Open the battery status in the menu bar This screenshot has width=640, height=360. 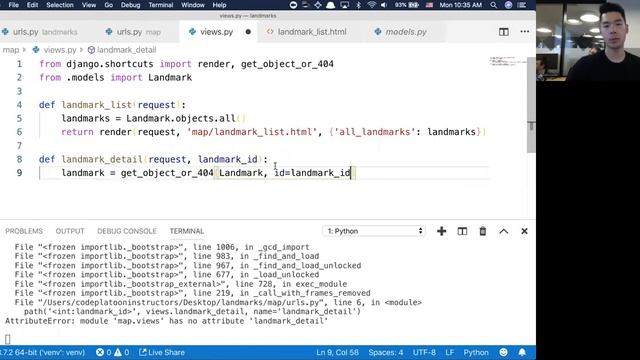[x=407, y=5]
